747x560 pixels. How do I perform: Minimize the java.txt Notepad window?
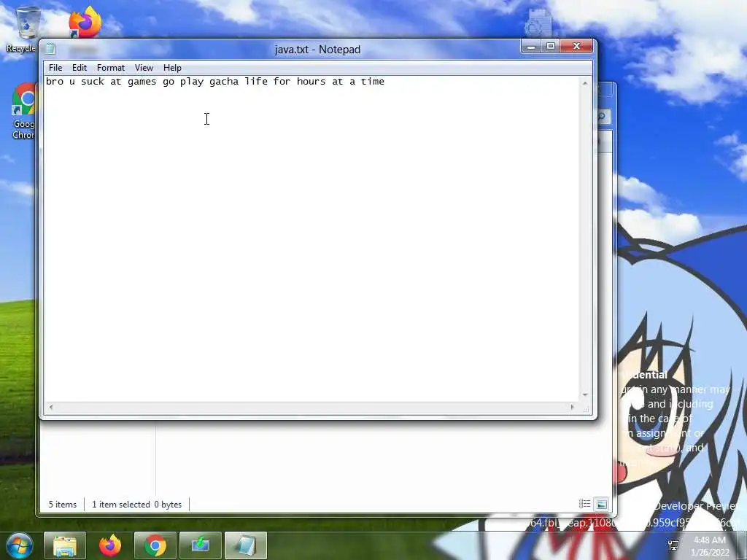pos(531,46)
